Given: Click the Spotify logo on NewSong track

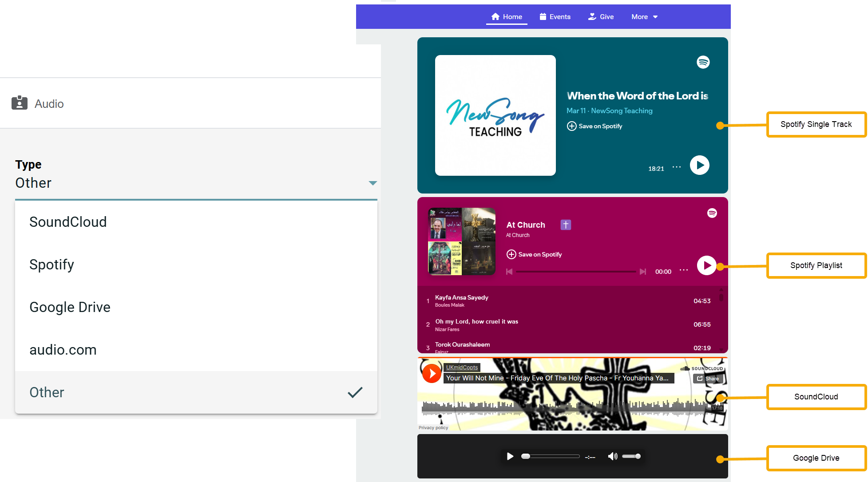Looking at the screenshot, I should pos(703,62).
